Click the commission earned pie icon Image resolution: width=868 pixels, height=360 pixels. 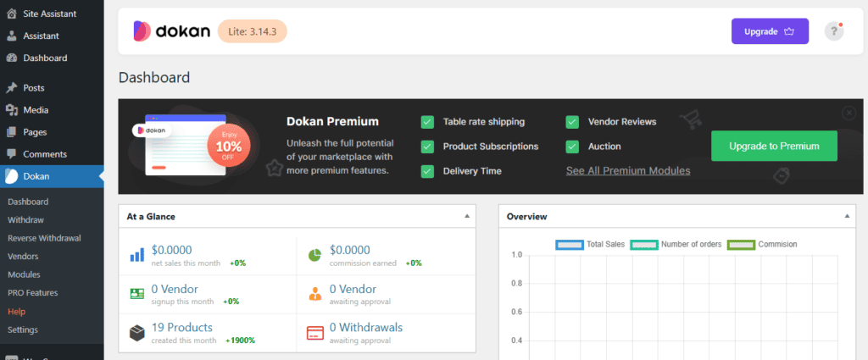click(x=315, y=256)
